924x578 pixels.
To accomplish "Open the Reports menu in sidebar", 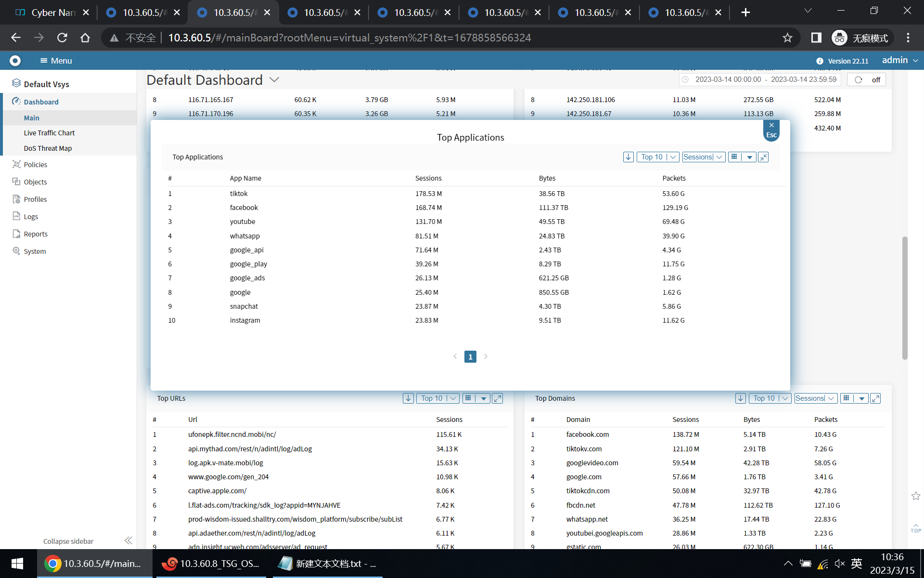I will pos(36,234).
